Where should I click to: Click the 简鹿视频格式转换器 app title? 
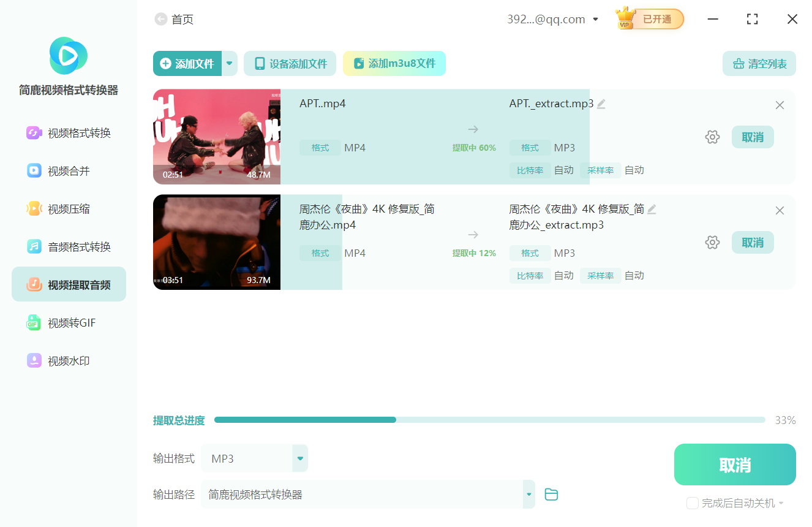pyautogui.click(x=69, y=91)
